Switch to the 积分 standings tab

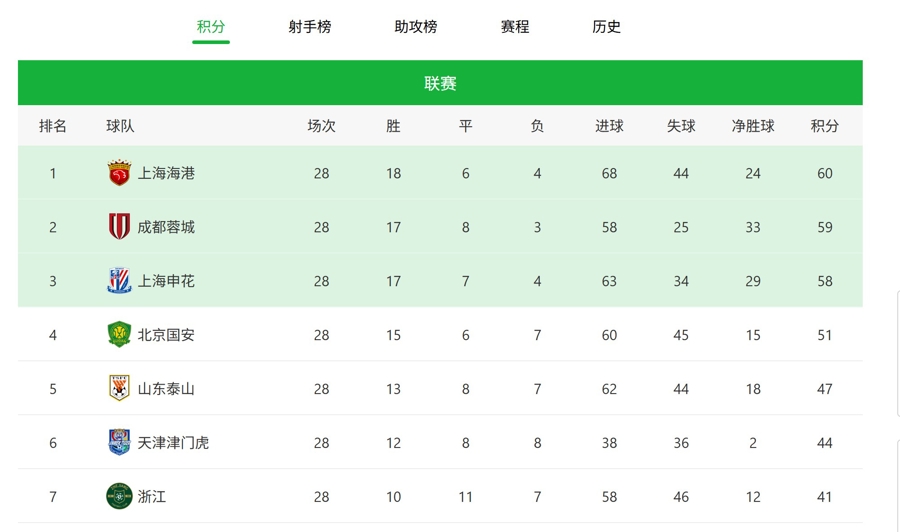(x=211, y=27)
